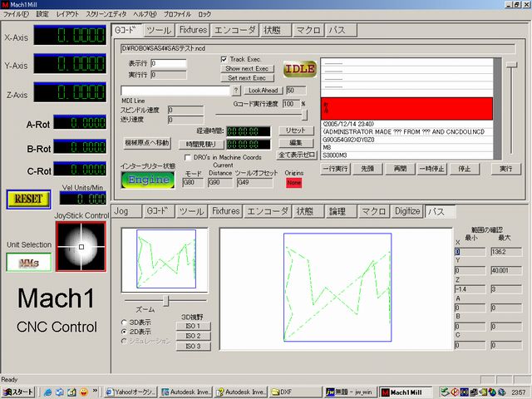The image size is (532, 399).
Task: Switch to upper マクロ tab
Action: coord(308,30)
